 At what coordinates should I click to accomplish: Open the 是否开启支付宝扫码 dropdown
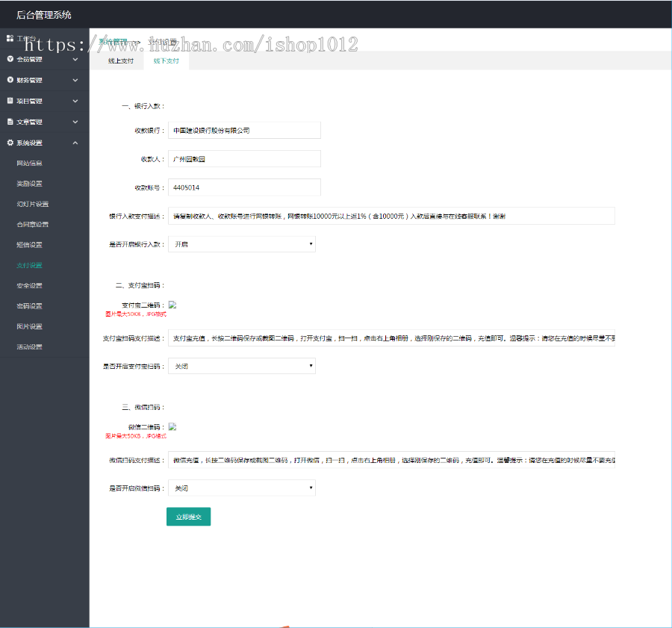240,365
